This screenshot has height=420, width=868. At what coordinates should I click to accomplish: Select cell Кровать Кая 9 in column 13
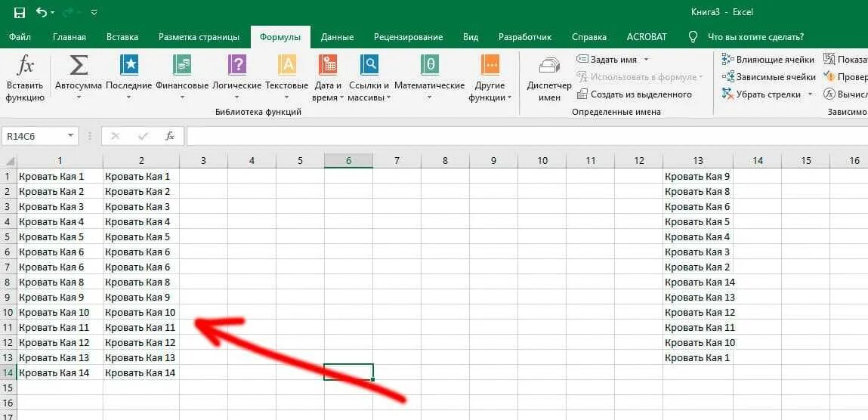tap(697, 177)
